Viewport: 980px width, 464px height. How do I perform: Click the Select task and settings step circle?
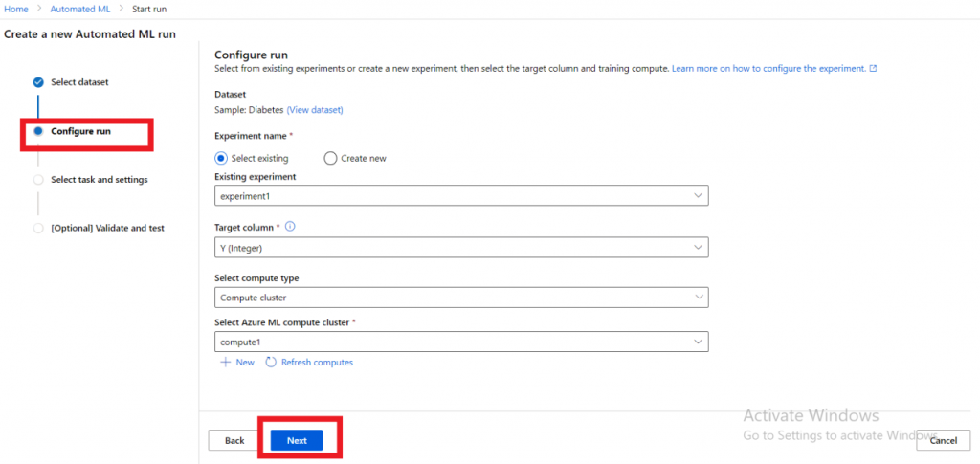click(x=38, y=180)
